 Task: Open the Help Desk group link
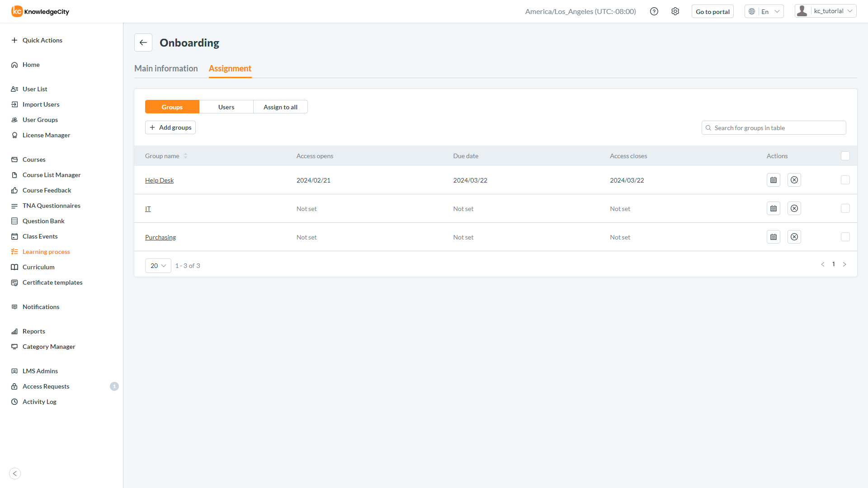[159, 180]
